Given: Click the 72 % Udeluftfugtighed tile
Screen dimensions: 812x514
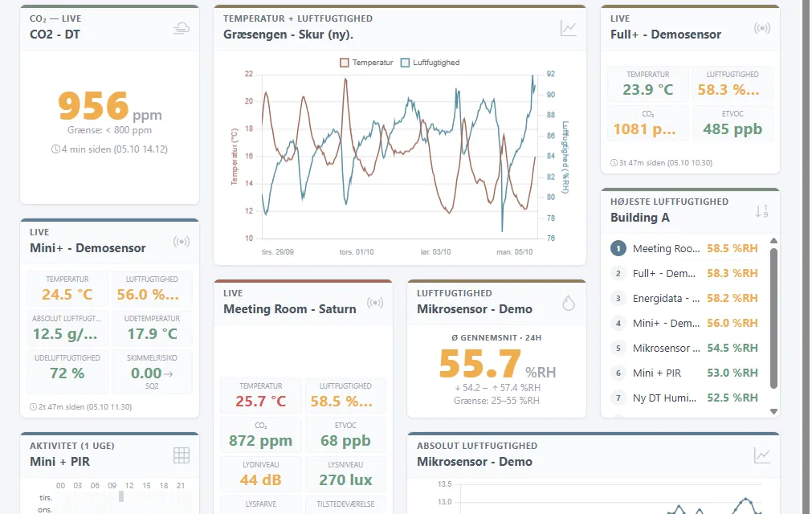Looking at the screenshot, I should click(67, 372).
